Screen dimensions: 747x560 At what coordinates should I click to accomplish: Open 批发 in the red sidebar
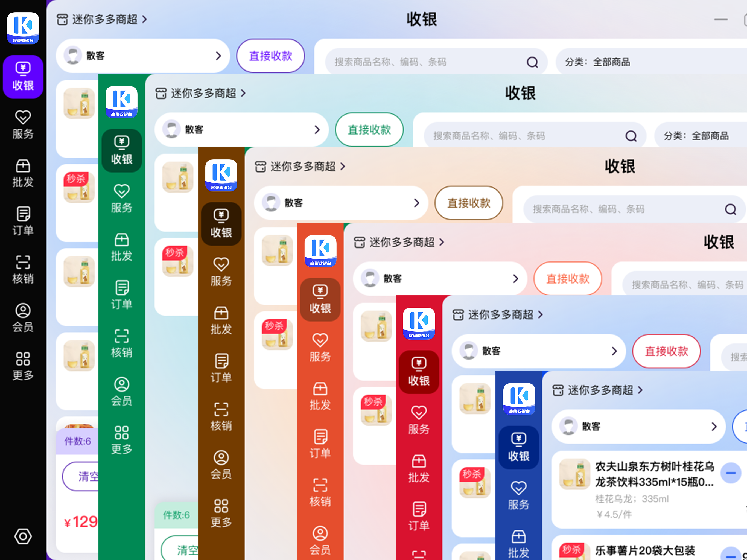[x=419, y=469]
